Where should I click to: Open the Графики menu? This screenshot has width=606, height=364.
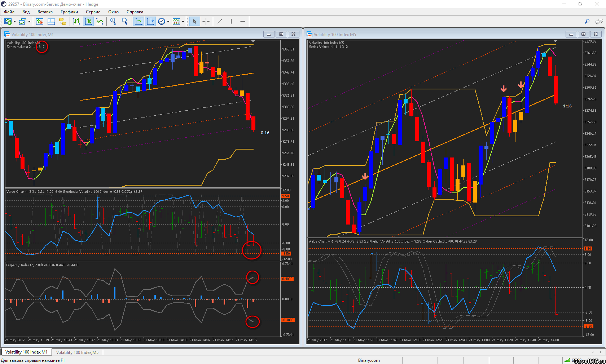coord(69,12)
